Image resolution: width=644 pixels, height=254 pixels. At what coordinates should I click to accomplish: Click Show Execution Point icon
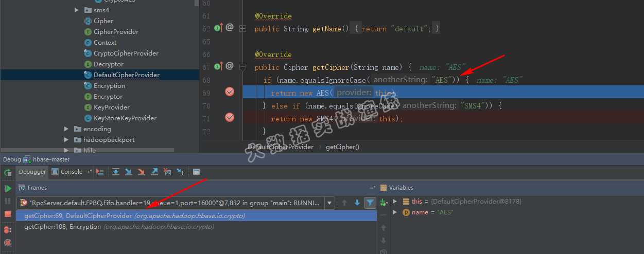[100, 172]
